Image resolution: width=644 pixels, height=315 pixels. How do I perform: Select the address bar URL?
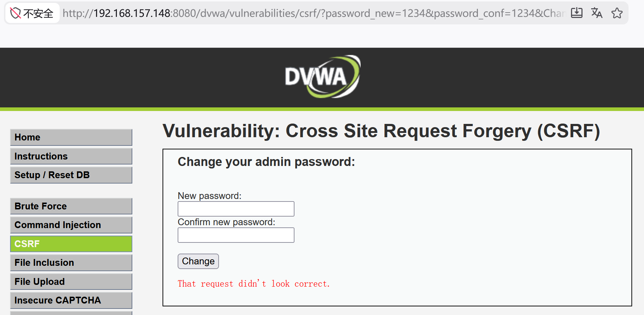(x=314, y=13)
